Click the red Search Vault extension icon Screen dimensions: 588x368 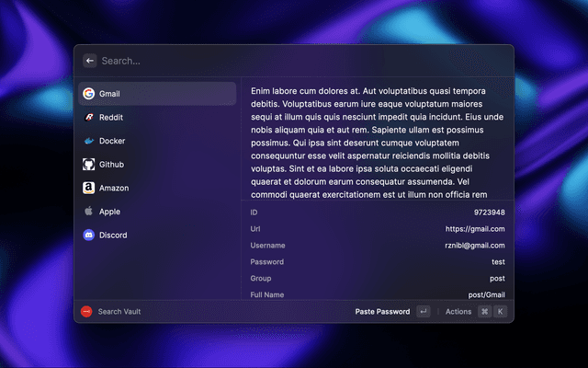(86, 312)
